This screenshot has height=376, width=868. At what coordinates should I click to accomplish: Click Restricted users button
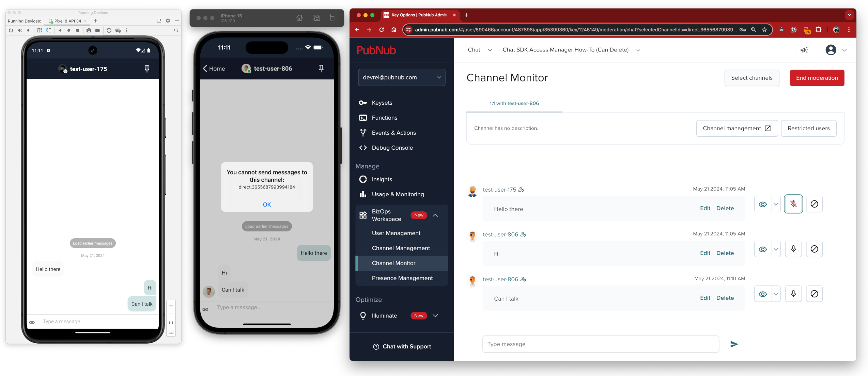click(808, 129)
